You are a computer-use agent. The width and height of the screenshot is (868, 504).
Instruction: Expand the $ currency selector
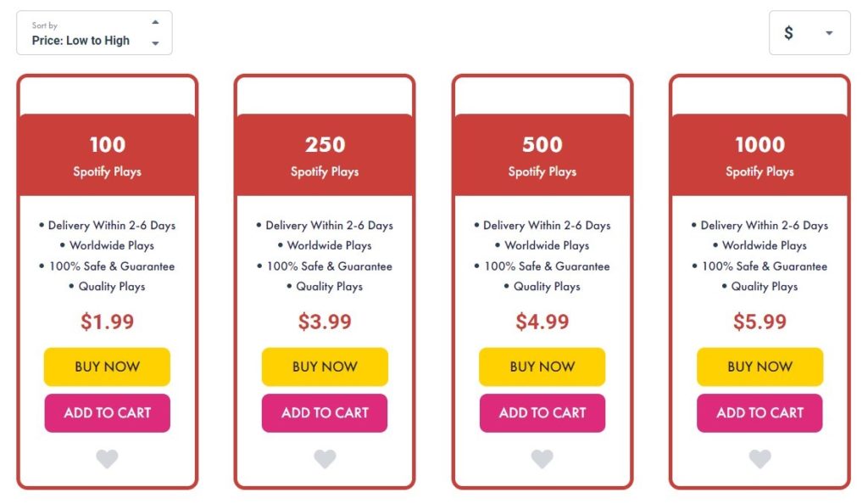[x=810, y=33]
